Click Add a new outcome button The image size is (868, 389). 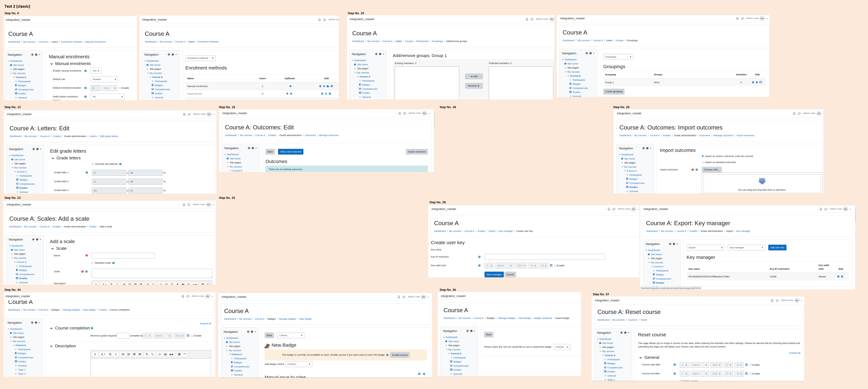click(291, 152)
